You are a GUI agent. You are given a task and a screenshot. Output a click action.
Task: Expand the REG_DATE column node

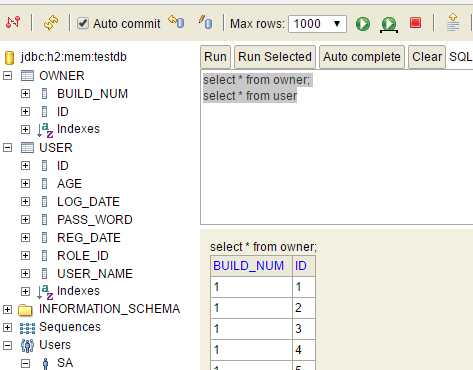point(25,238)
